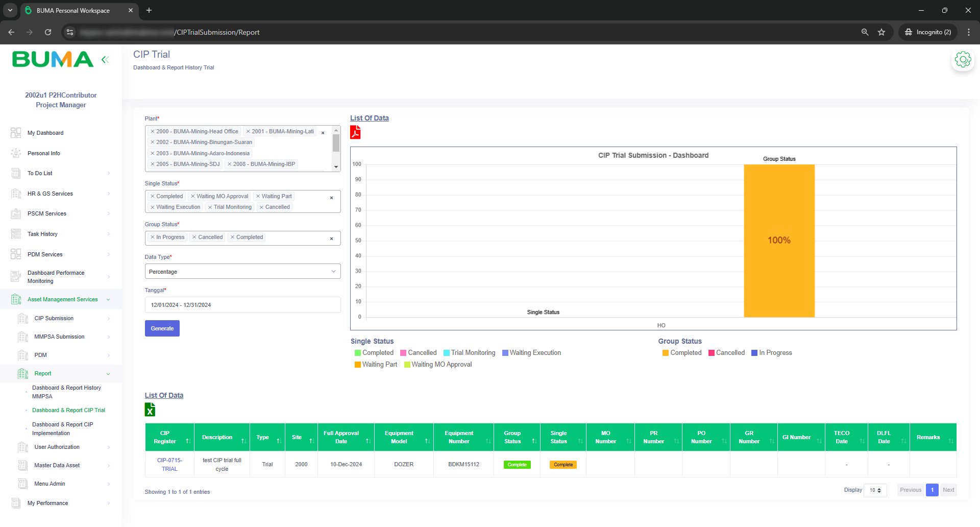Select Dashboard & Report CIP Implementation
Screen dimensions: 980x527
coord(63,429)
